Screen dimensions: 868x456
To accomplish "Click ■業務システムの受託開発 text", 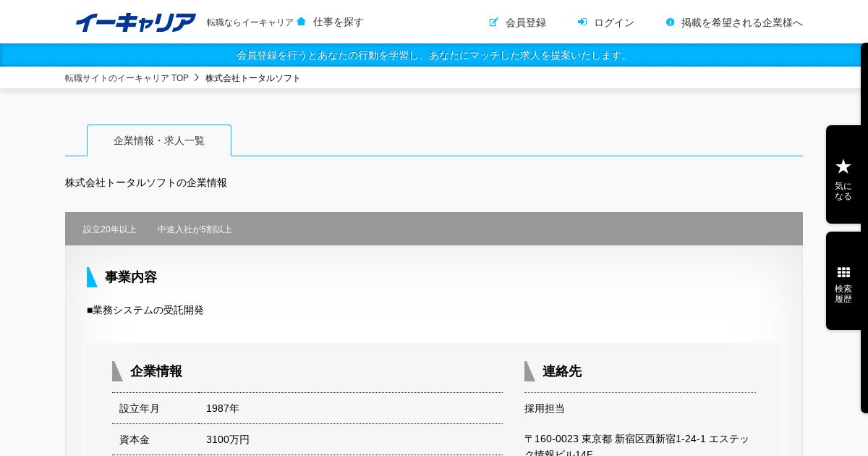I will pyautogui.click(x=145, y=310).
